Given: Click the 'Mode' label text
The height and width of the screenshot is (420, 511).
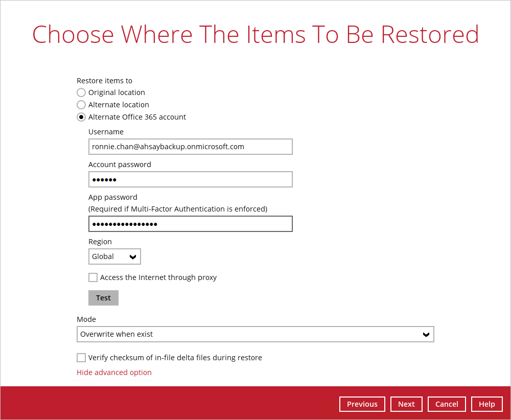Looking at the screenshot, I should pyautogui.click(x=86, y=319).
